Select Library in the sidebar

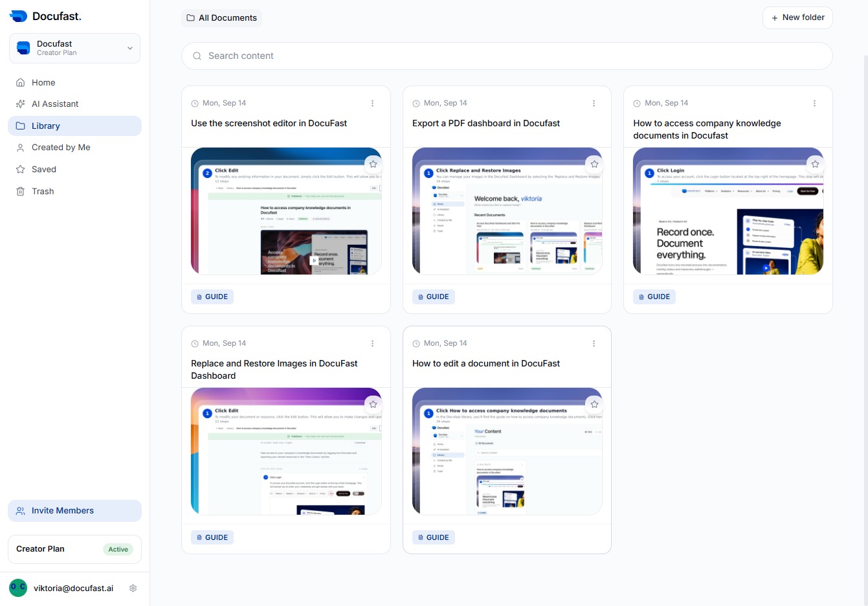(74, 126)
